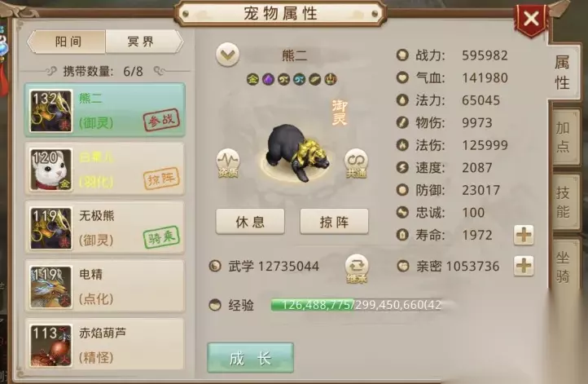Select the 无极熊 pet in the list
Screen dimensions: 588x384
coord(104,227)
